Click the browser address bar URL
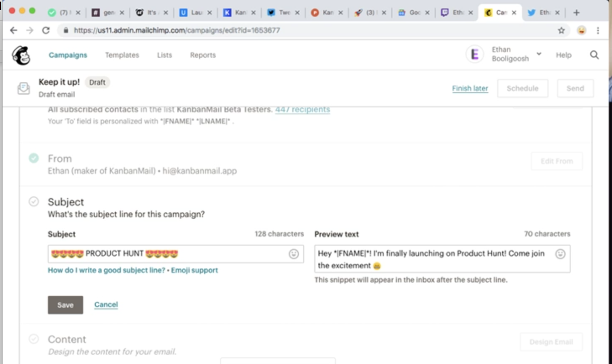612x364 pixels. coord(177,30)
